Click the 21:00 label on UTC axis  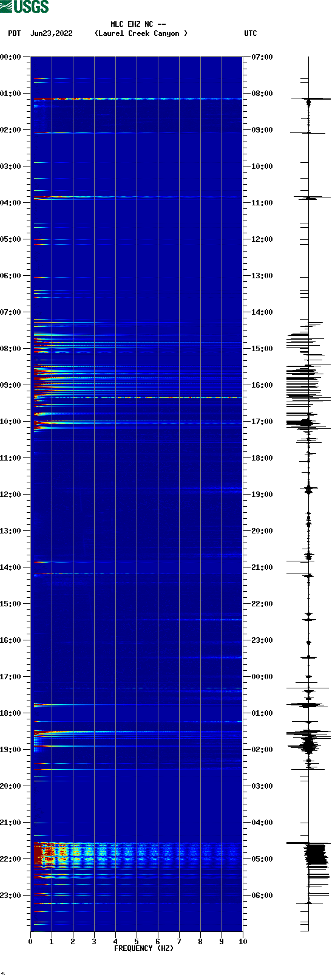pos(262,567)
